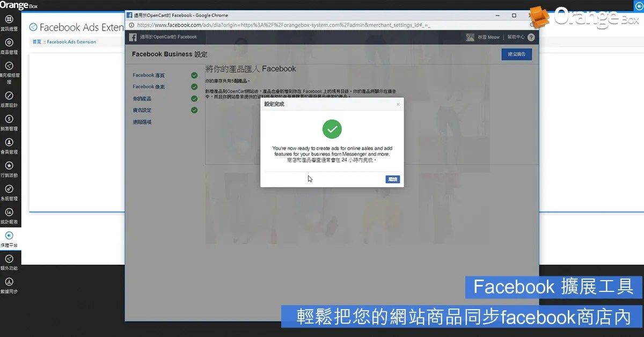Close the 設定完成 dialog with the x
The height and width of the screenshot is (337, 644).
[398, 104]
